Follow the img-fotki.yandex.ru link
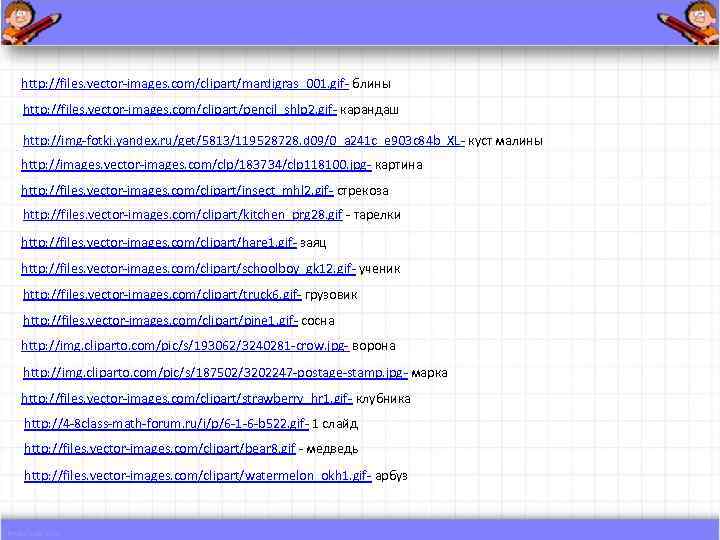Image resolution: width=720 pixels, height=540 pixels. coord(244,141)
